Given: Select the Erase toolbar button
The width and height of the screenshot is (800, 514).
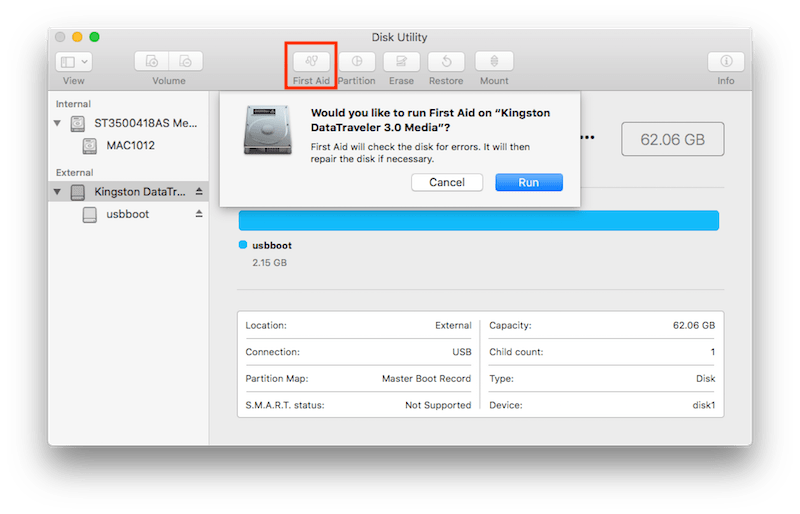Looking at the screenshot, I should [402, 61].
